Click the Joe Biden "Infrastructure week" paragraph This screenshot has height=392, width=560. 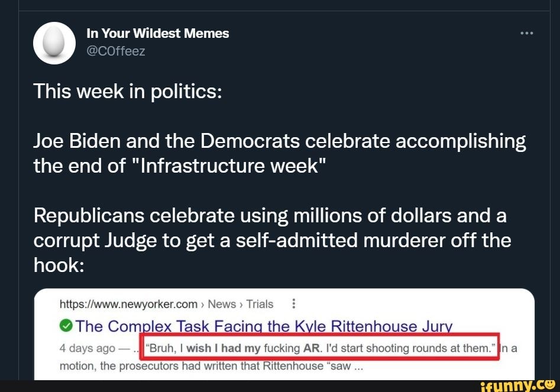(x=279, y=153)
